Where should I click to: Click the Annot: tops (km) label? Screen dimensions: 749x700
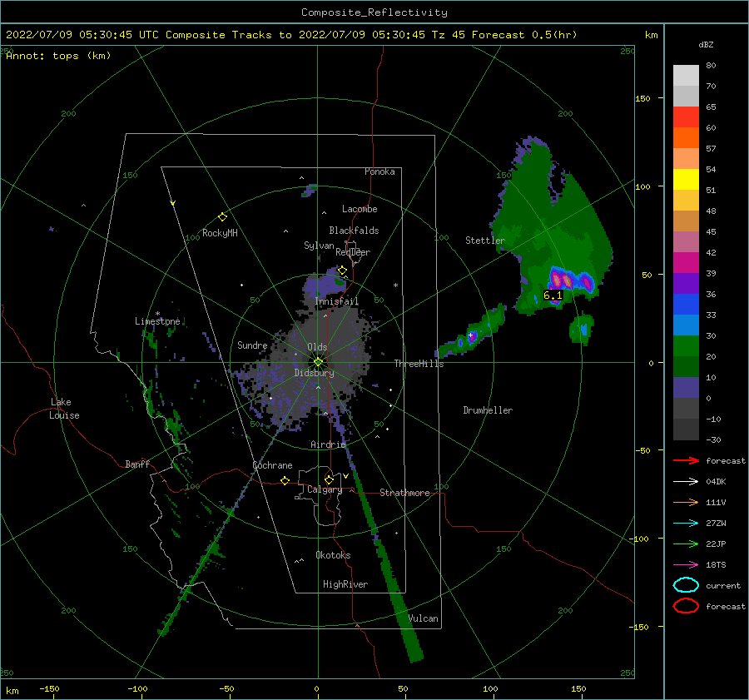[x=58, y=56]
